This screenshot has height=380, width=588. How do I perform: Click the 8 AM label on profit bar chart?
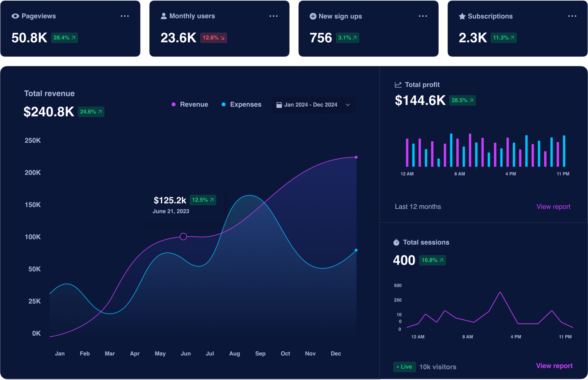(460, 174)
